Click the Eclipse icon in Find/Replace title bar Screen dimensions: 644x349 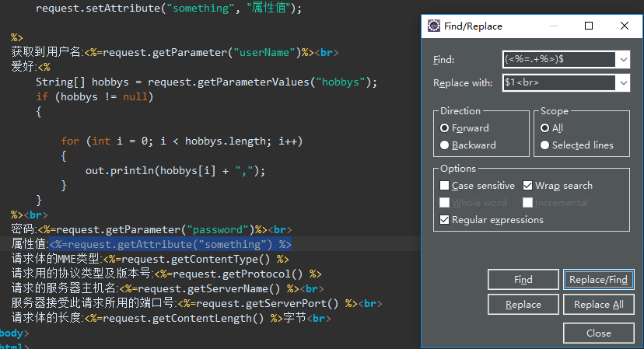(434, 26)
